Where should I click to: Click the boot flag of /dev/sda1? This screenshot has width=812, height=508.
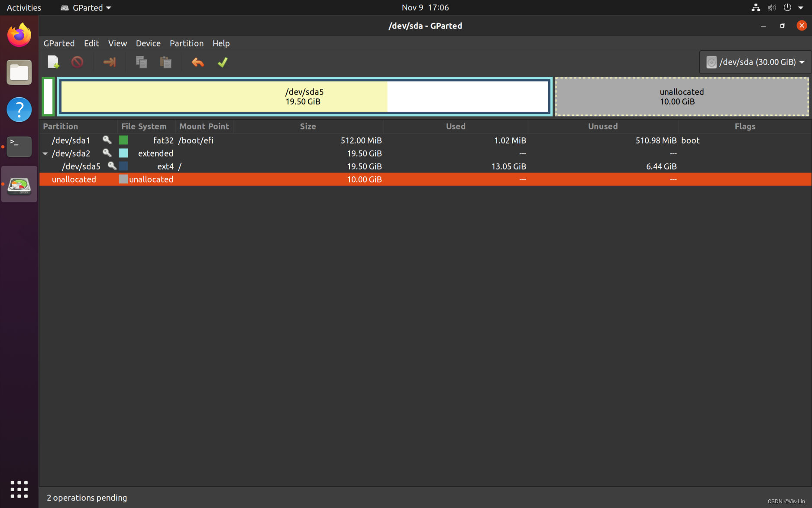coord(690,140)
